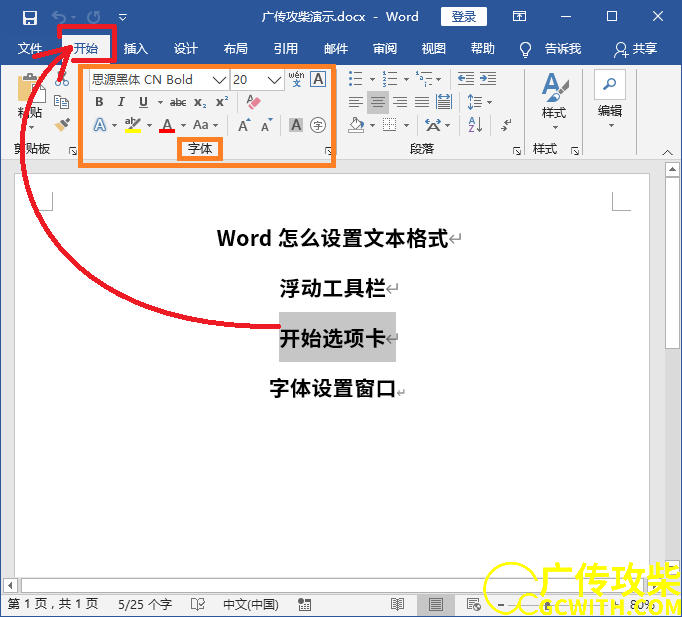682x617 pixels.
Task: Toggle Center alignment
Action: coord(378,102)
